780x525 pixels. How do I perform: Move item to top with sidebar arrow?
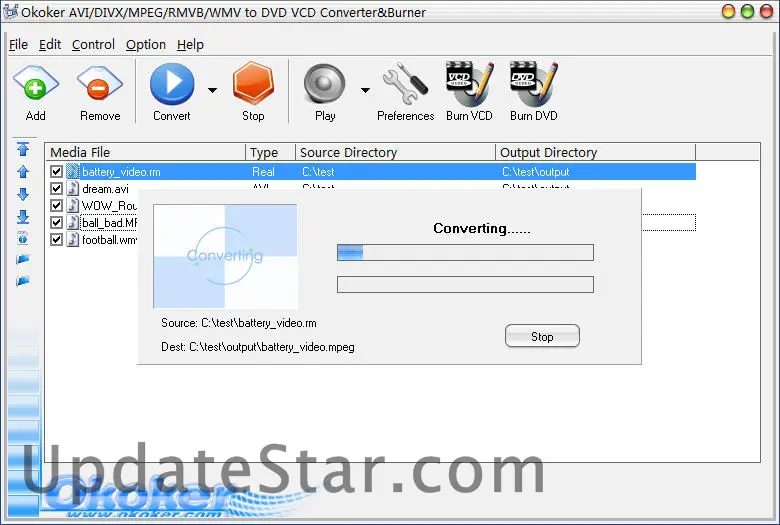pos(23,149)
